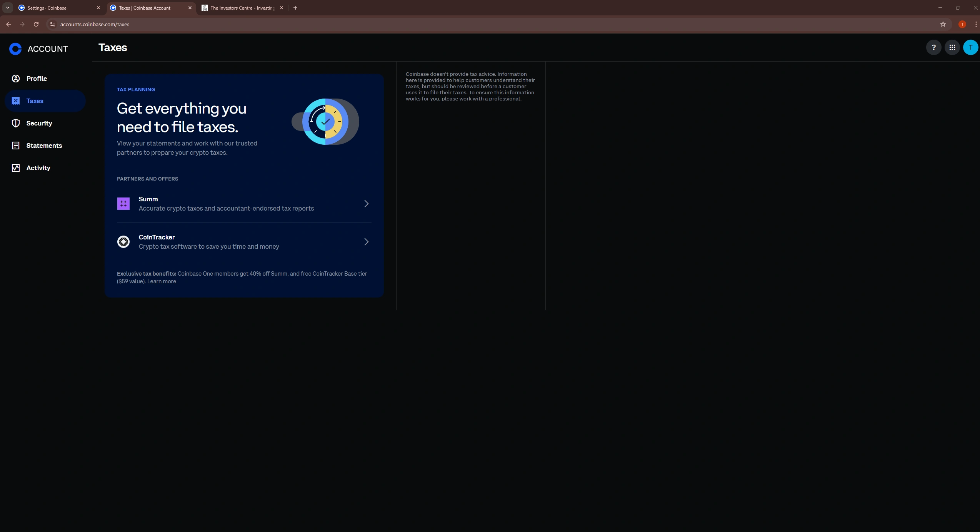The width and height of the screenshot is (980, 532).
Task: Open Activity via its chart icon
Action: click(x=16, y=168)
